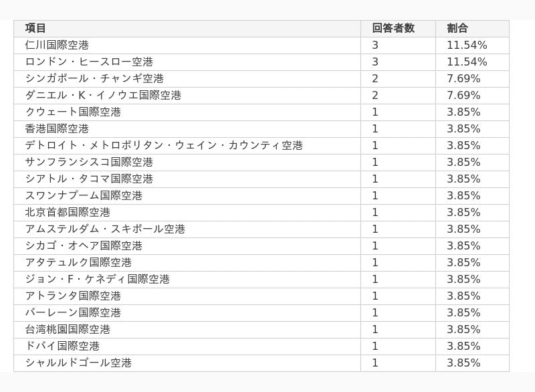Select the サンフランシスコ国際空港 entry
The height and width of the screenshot is (392, 535).
89,162
